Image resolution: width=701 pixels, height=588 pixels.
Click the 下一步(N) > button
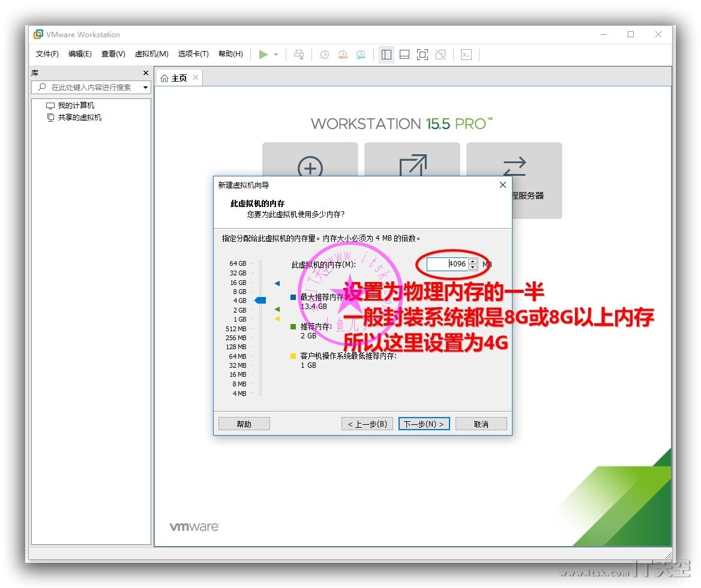424,424
